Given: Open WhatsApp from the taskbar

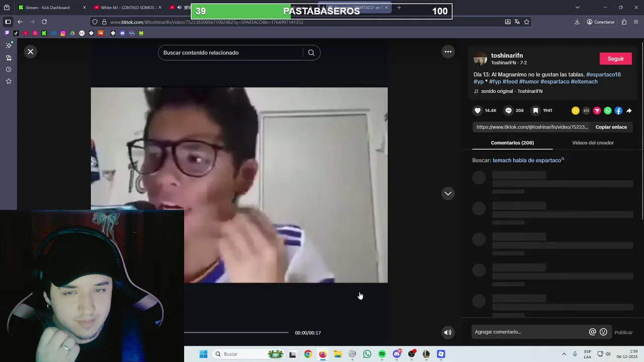Looking at the screenshot, I should (x=367, y=354).
